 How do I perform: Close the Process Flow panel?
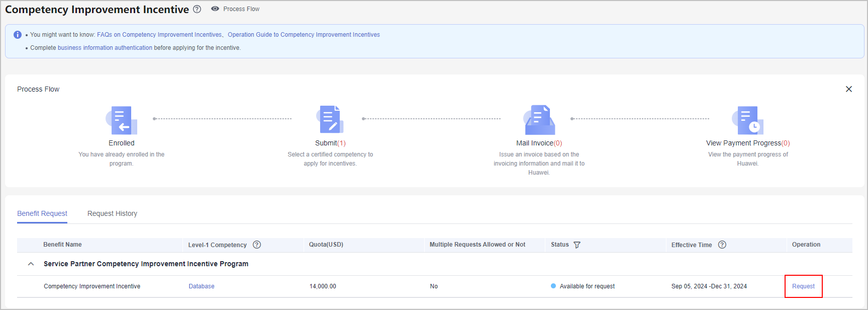click(848, 89)
